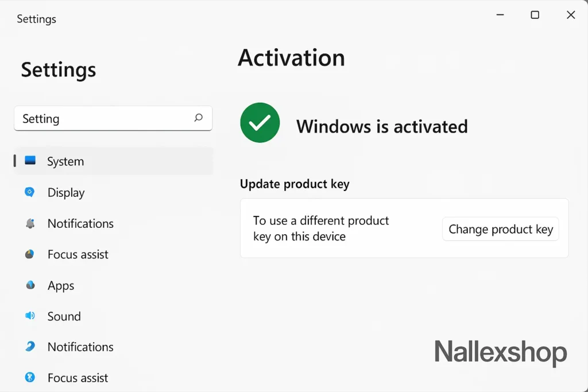Click the green activation checkmark
The width and height of the screenshot is (588, 392).
[260, 122]
